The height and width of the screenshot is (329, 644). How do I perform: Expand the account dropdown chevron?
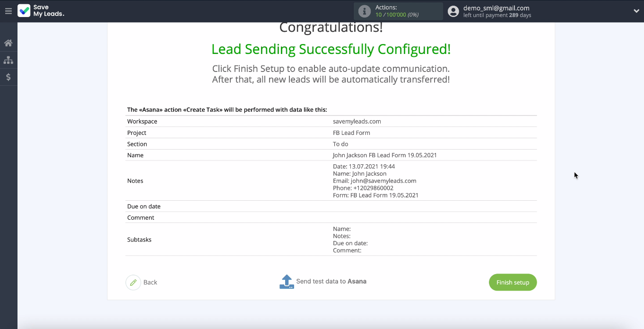point(636,11)
